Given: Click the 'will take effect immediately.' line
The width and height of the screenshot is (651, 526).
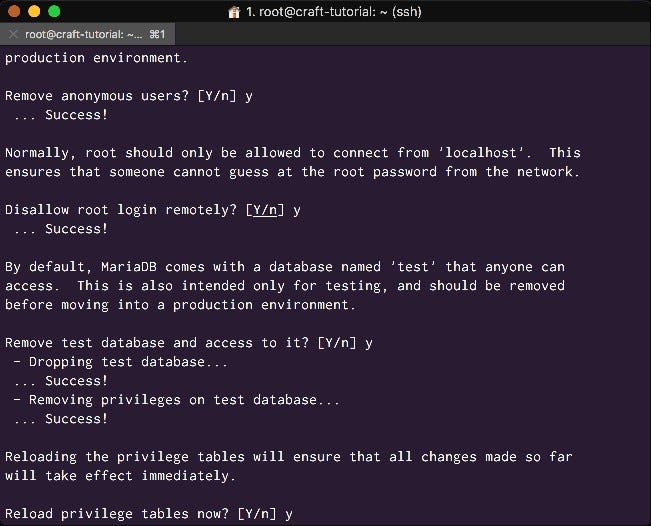Looking at the screenshot, I should (x=120, y=476).
